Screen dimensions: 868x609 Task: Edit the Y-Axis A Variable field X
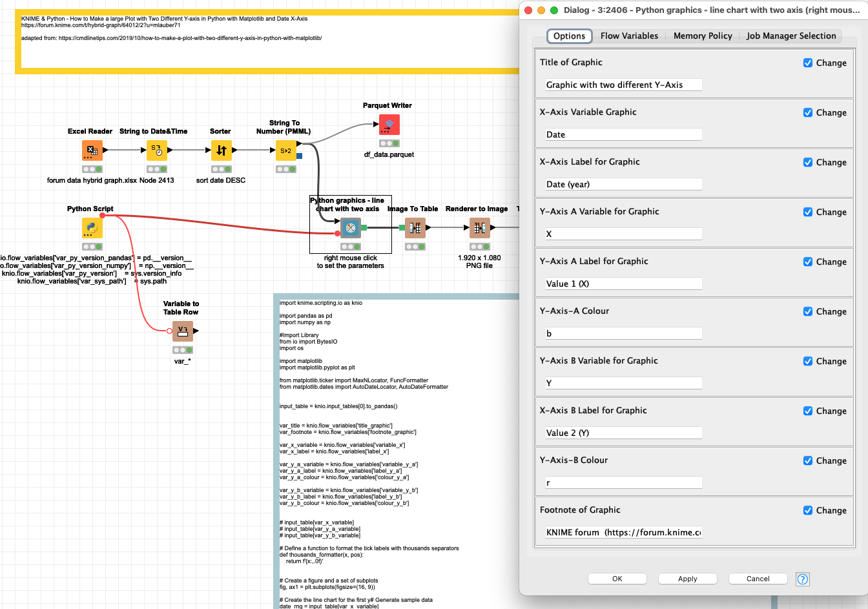(623, 234)
